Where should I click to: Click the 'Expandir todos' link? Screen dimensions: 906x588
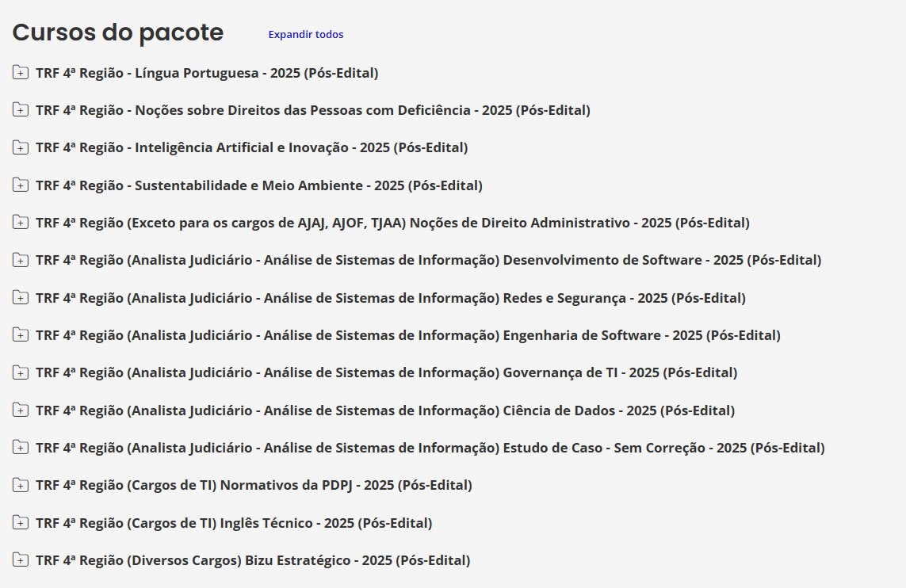305,34
